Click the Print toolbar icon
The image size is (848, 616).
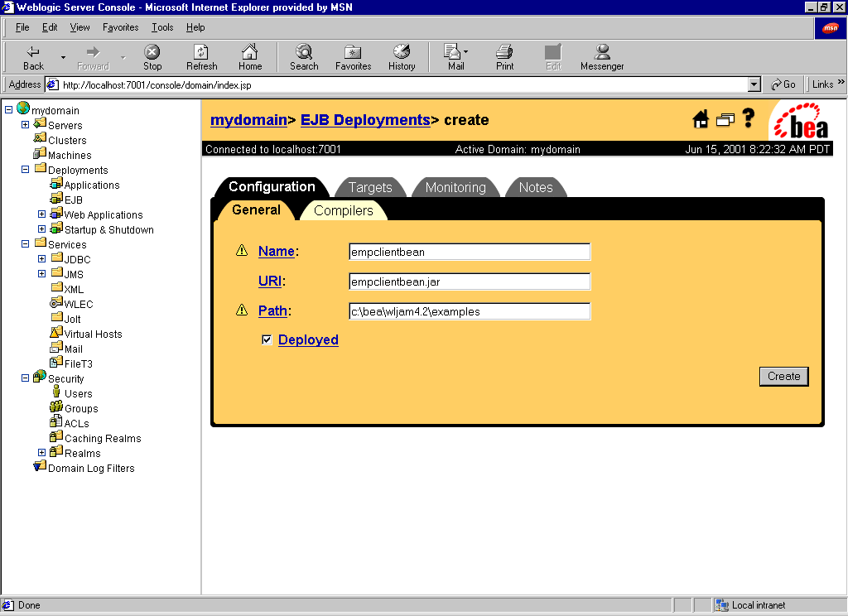point(504,57)
